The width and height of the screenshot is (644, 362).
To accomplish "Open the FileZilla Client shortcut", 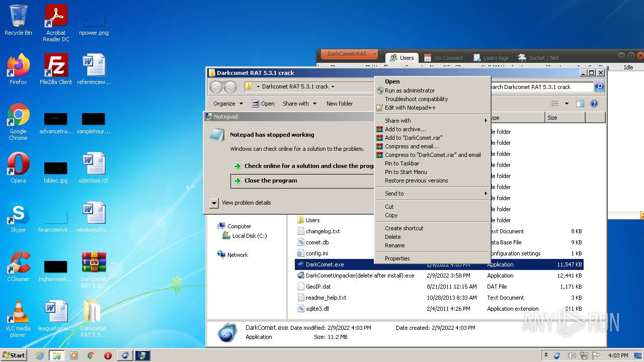I will (56, 69).
